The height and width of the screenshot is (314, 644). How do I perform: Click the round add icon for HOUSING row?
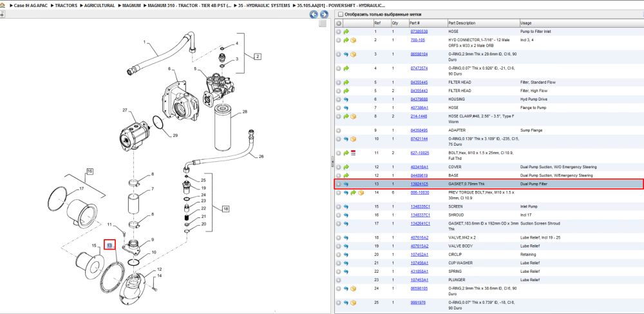tap(339, 99)
